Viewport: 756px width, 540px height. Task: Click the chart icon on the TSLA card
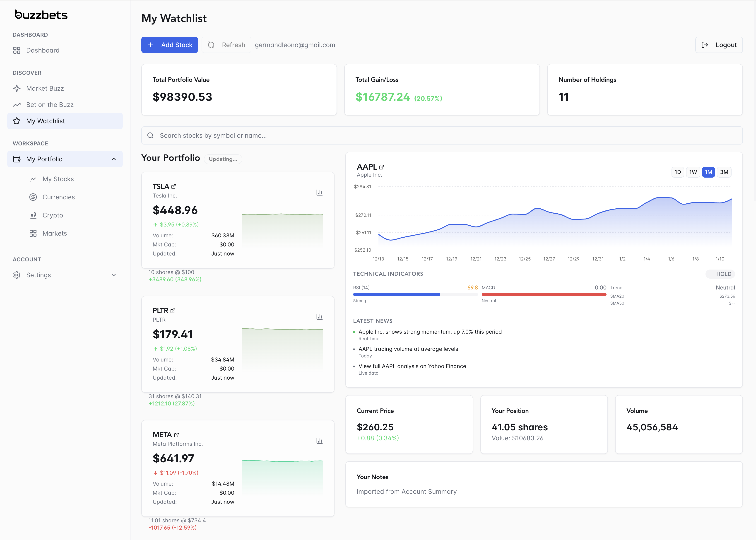[x=319, y=192]
